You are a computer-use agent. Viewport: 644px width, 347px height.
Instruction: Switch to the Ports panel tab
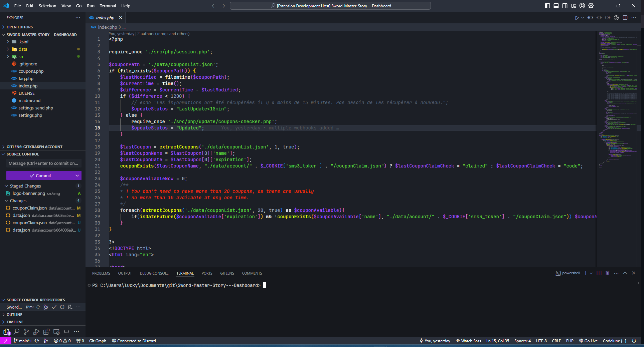click(207, 273)
